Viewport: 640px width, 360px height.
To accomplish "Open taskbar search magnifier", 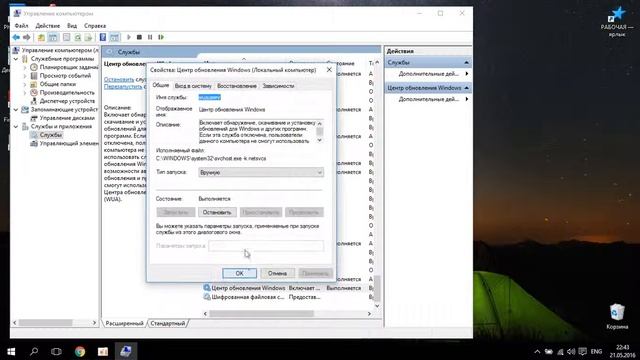I will coord(34,351).
